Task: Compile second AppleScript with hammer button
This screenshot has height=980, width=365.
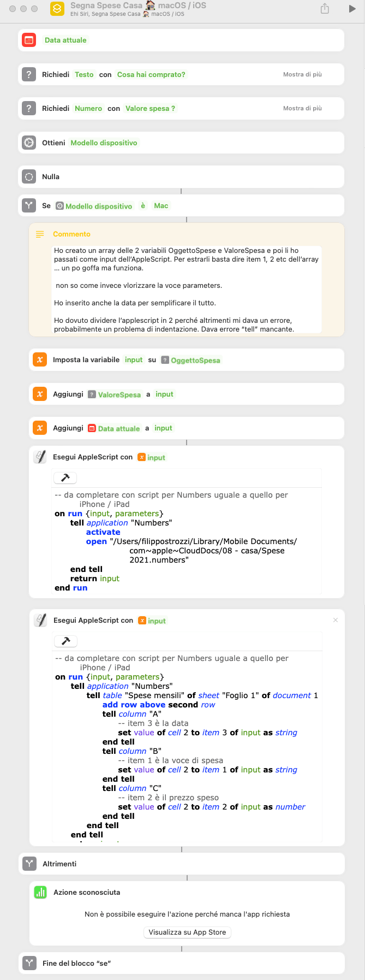Action: coord(66,641)
